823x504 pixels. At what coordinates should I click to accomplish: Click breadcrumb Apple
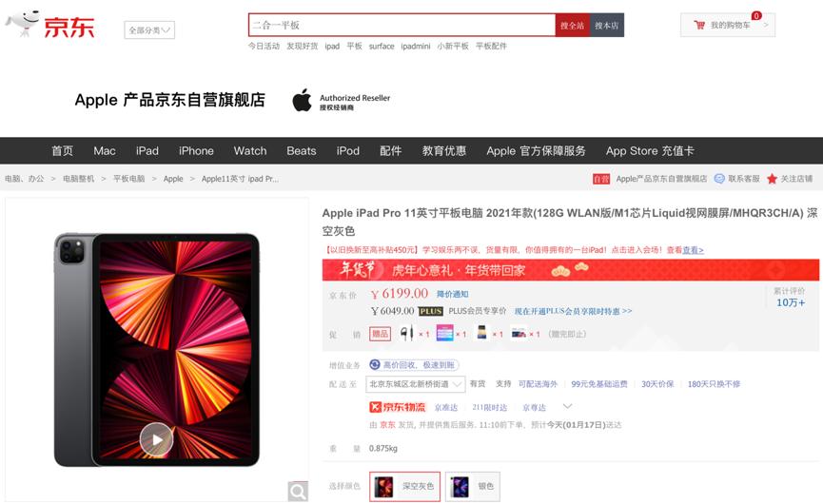pos(173,179)
